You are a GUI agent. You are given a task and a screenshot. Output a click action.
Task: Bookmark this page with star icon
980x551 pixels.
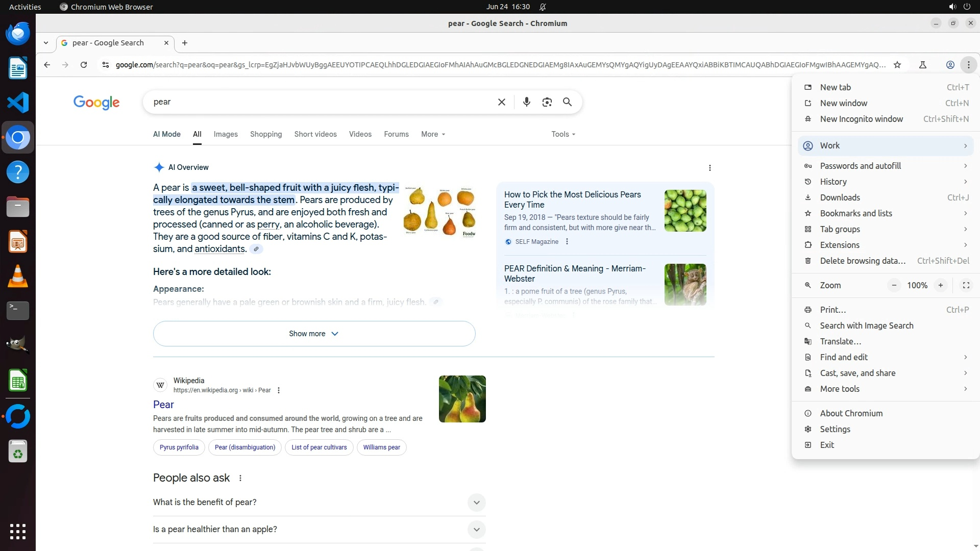pos(897,65)
